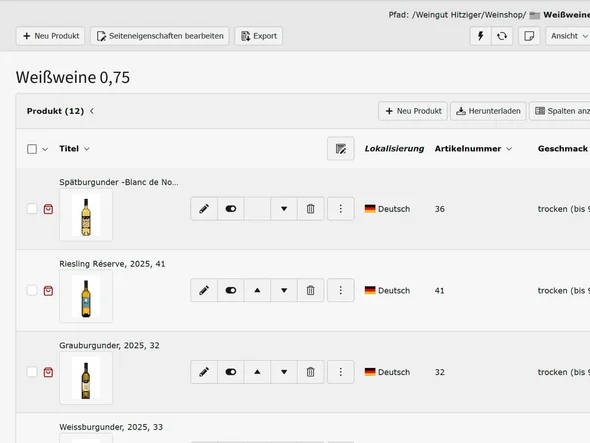Open more options for the Grauburgunder row
590x443 pixels.
(341, 372)
